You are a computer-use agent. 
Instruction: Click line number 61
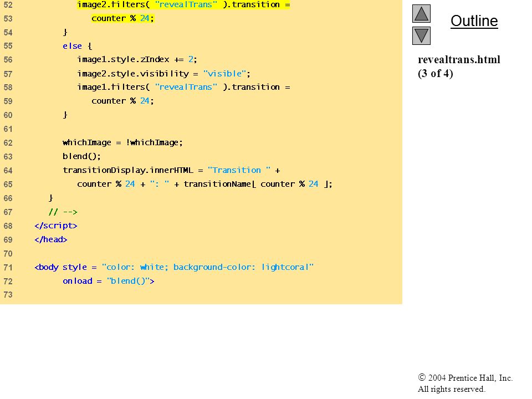[8, 129]
